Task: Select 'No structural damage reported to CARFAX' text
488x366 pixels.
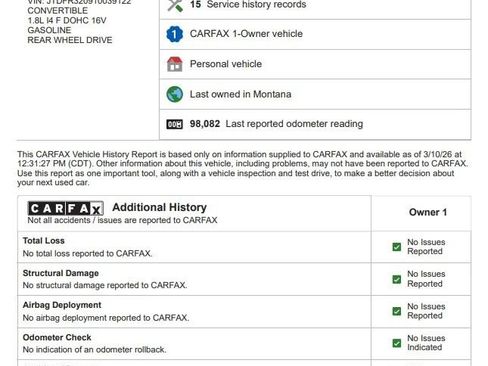Action: click(x=105, y=285)
